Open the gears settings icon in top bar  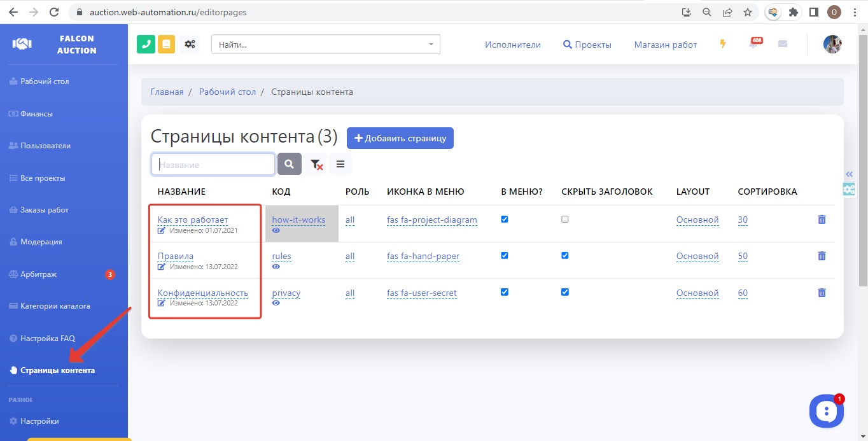click(190, 45)
